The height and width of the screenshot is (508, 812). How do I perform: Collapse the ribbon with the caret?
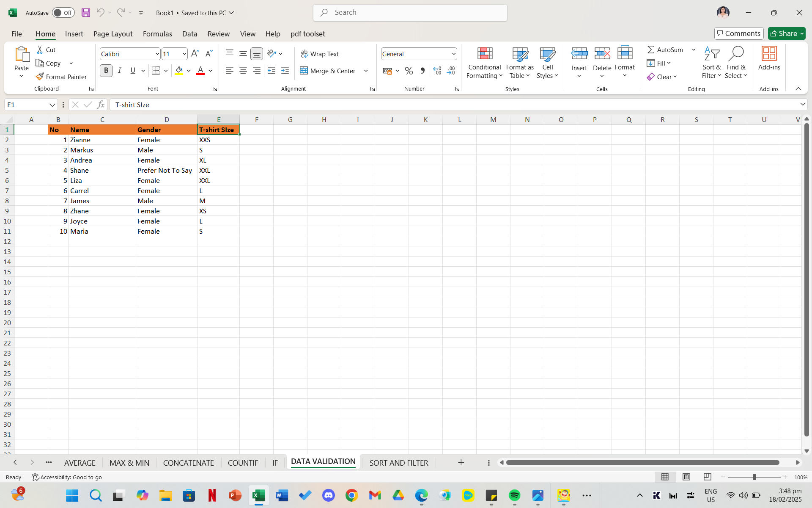(798, 88)
